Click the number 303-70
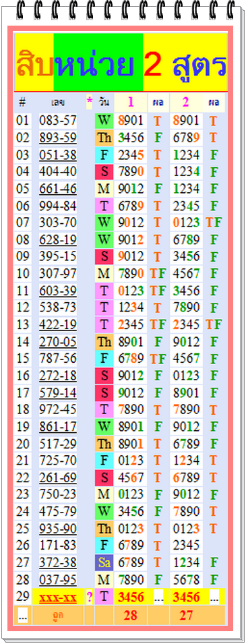 point(58,223)
